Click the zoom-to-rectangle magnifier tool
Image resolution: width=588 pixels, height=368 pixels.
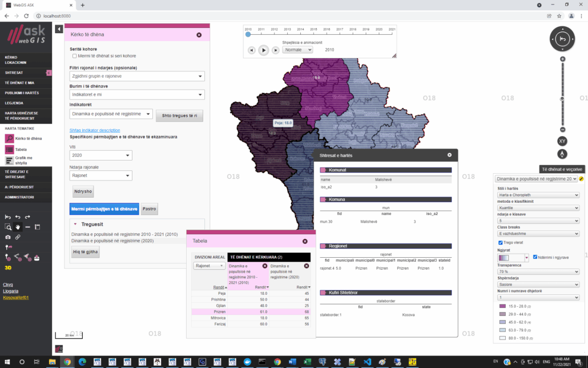[8, 227]
